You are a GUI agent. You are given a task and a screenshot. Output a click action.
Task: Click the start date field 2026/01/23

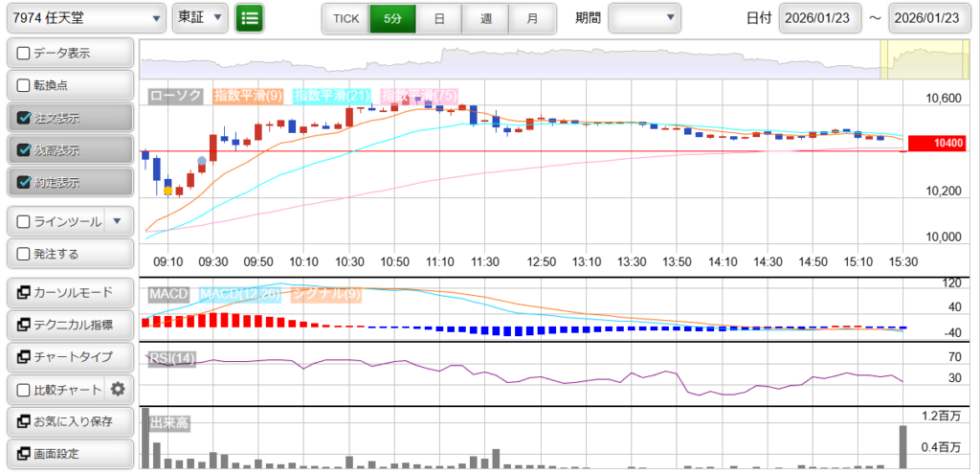point(820,18)
